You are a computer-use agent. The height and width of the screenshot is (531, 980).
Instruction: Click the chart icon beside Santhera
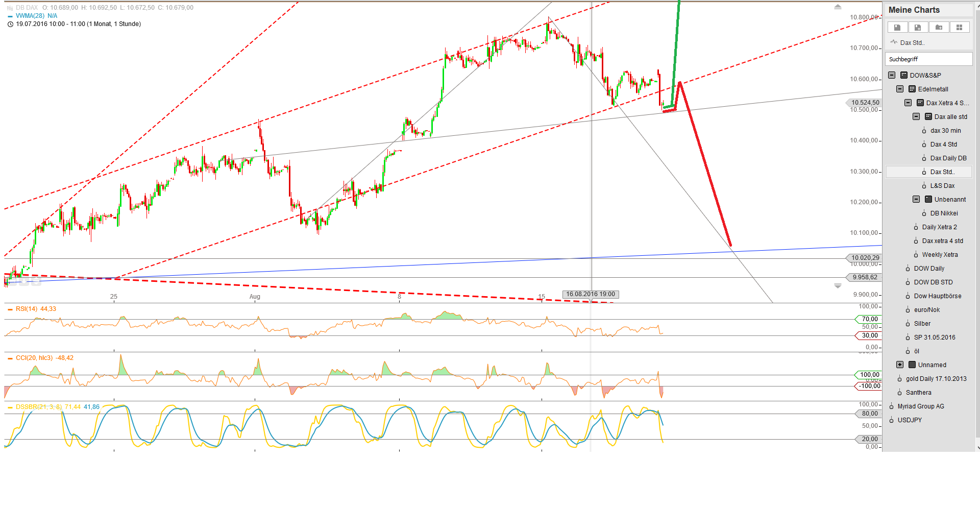click(x=899, y=393)
